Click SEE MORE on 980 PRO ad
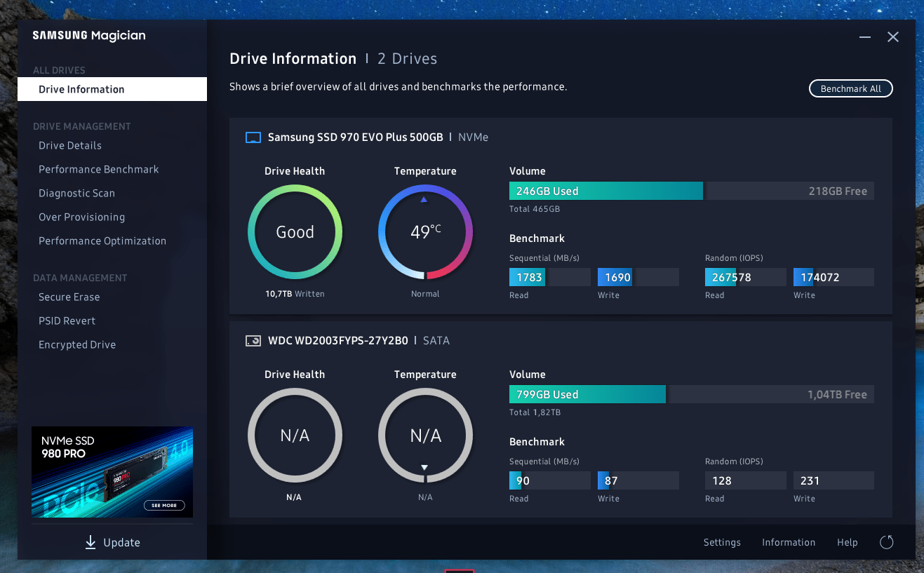The width and height of the screenshot is (924, 573). click(164, 505)
